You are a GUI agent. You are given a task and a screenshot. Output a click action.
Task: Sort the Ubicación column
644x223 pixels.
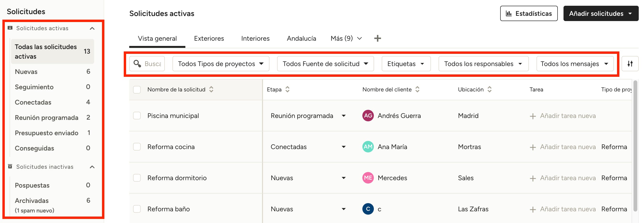tap(489, 89)
